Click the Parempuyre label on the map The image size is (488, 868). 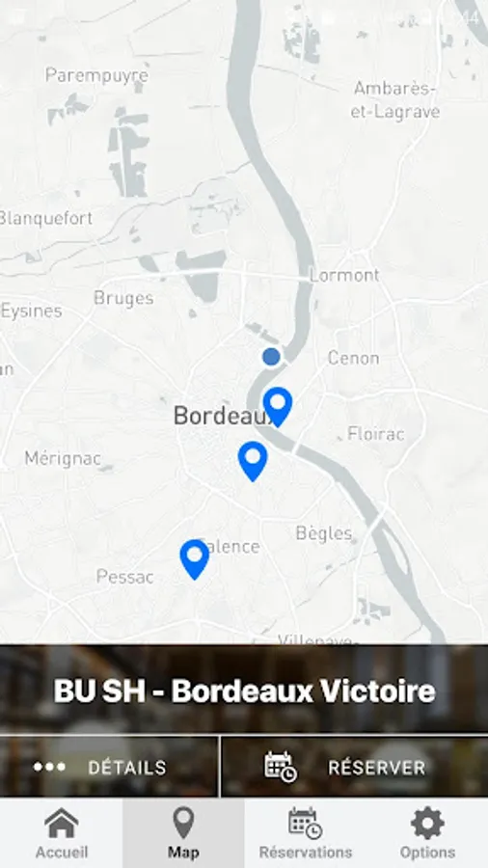(96, 75)
